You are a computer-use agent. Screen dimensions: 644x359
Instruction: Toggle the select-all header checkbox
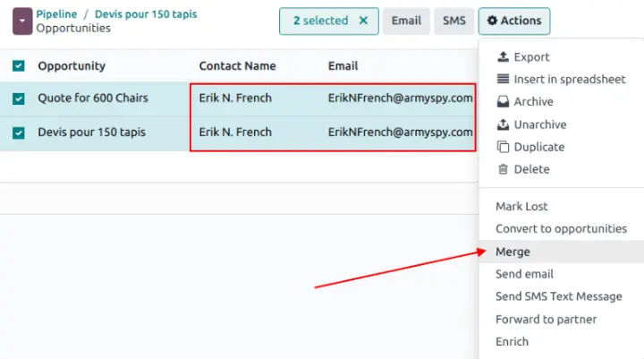click(x=19, y=65)
